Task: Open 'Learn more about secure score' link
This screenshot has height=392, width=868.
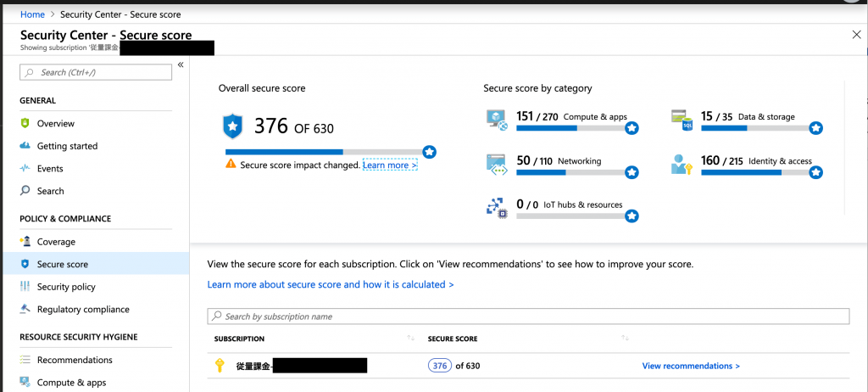Action: [x=331, y=284]
